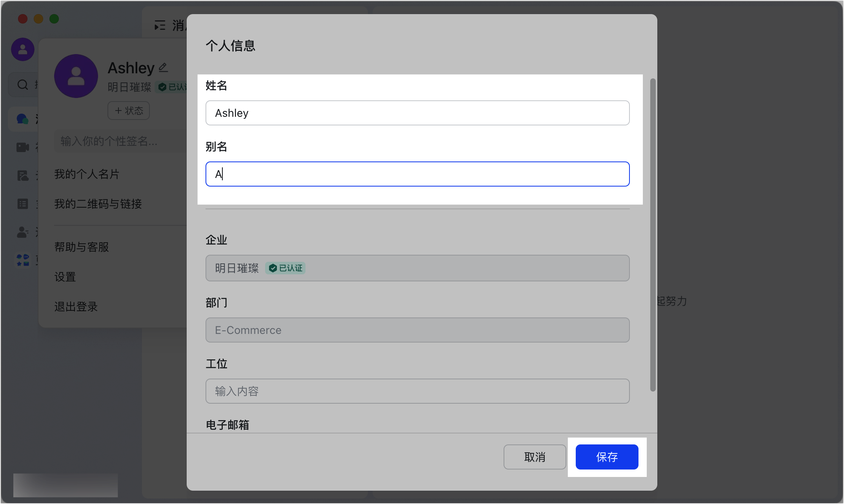Click the 取消 cancel button

[x=535, y=457]
